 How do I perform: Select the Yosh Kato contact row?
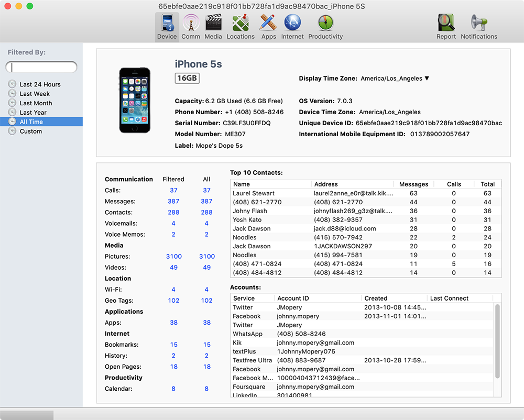pyautogui.click(x=366, y=219)
